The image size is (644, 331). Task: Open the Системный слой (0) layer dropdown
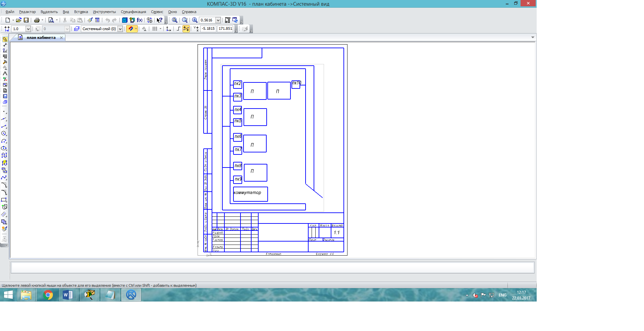[x=120, y=29]
